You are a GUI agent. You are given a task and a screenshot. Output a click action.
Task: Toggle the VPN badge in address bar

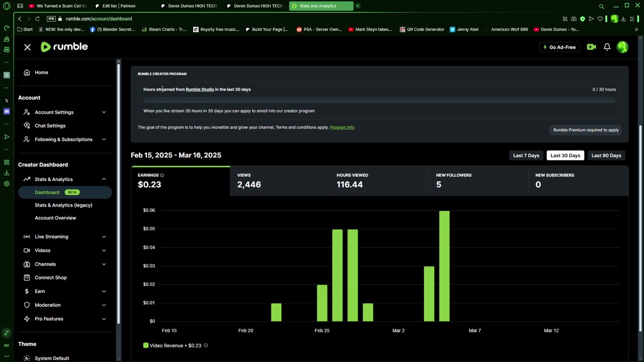(x=51, y=19)
